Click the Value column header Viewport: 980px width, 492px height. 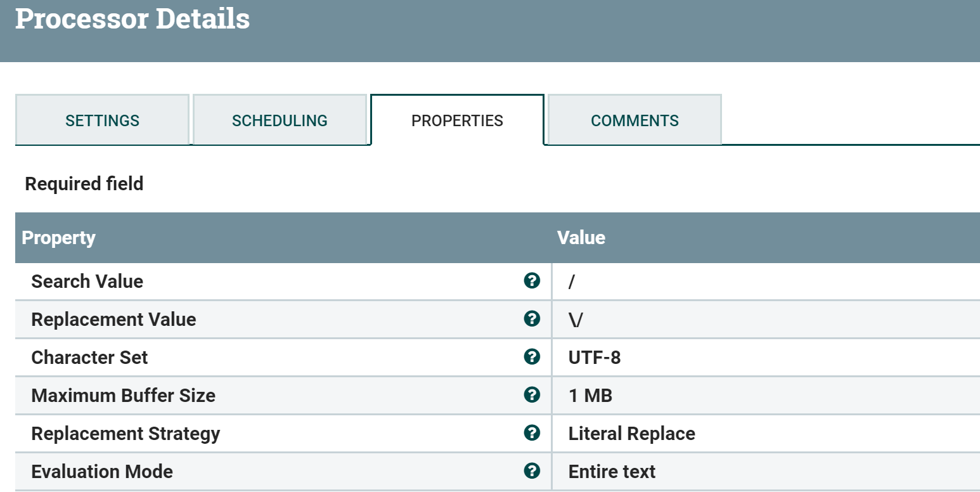click(x=581, y=238)
